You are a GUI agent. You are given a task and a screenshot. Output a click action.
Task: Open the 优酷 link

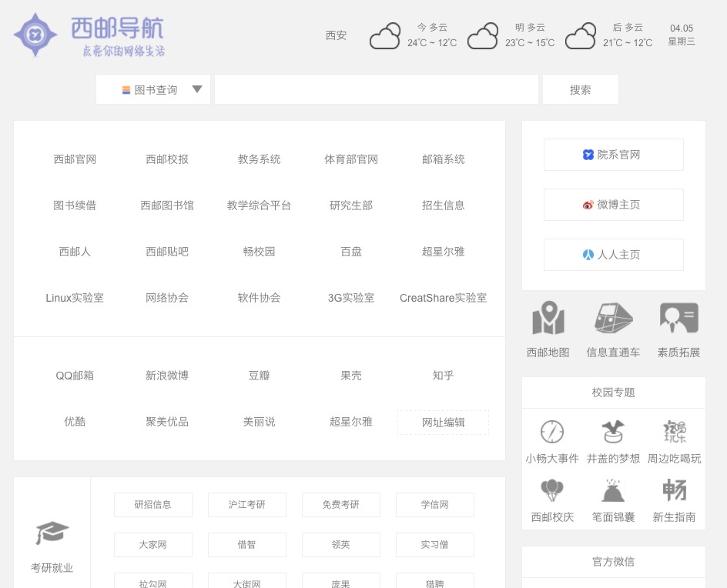pyautogui.click(x=75, y=422)
